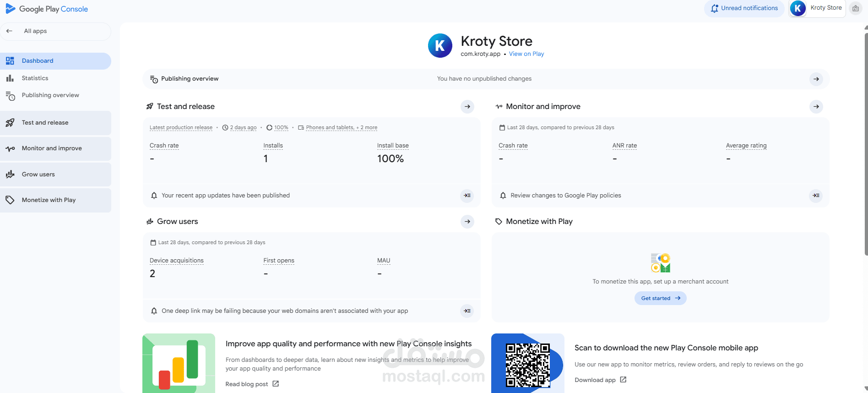Click the bar chart insights thumbnail

pos(179,363)
